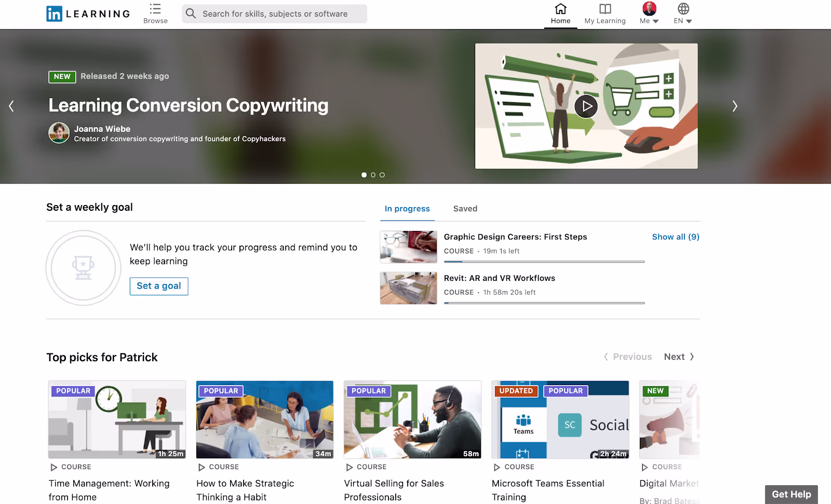
Task: Click UPDATED badge on Microsoft Teams card
Action: (x=516, y=391)
